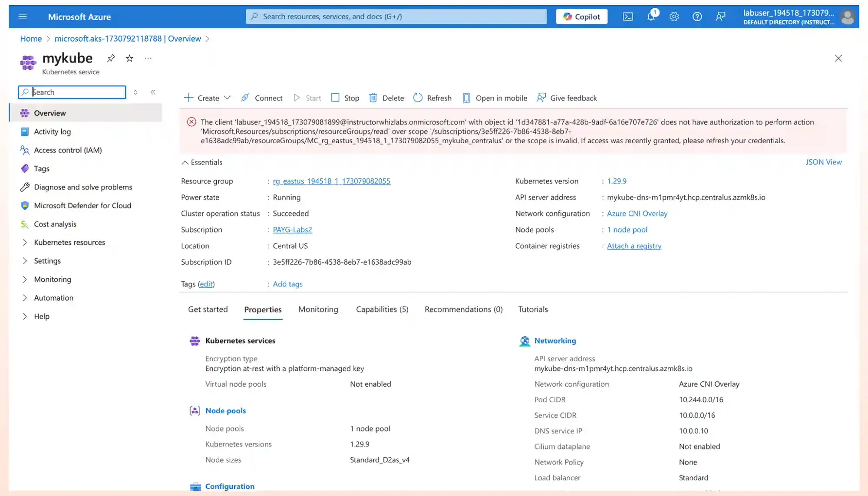This screenshot has width=868, height=496.
Task: Click the sidebar Search field
Action: pyautogui.click(x=72, y=92)
